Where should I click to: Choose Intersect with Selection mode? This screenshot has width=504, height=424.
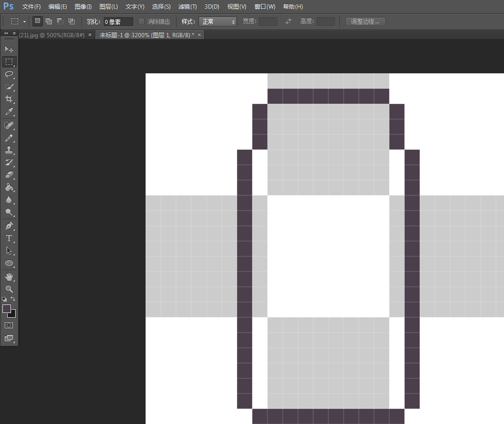point(72,21)
